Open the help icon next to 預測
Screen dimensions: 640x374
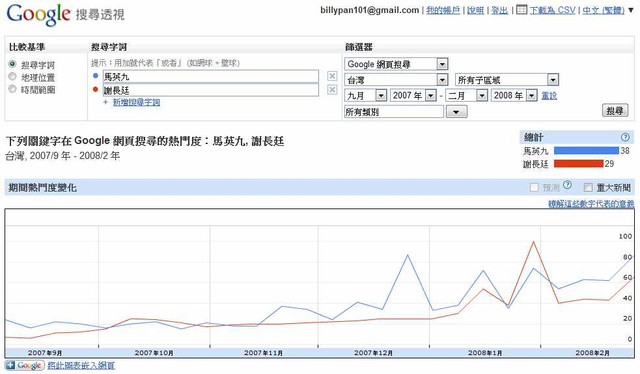point(567,185)
